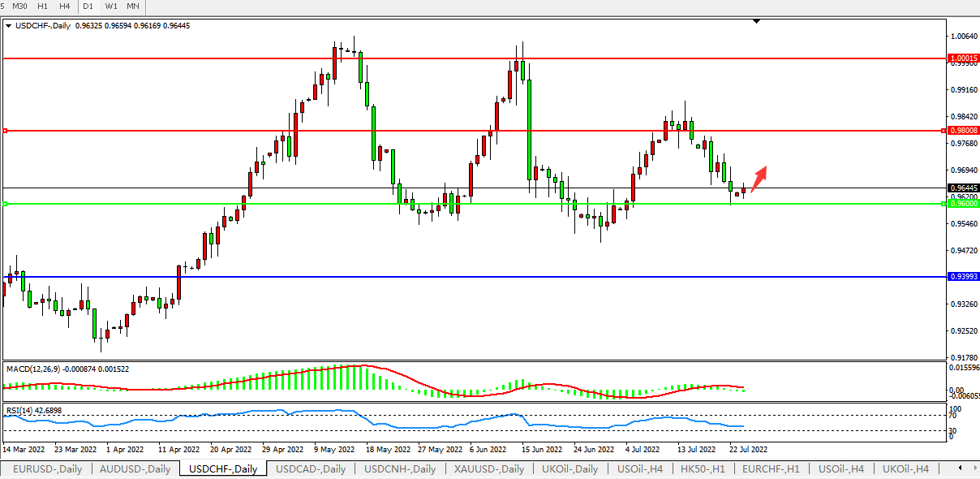Select the MN monthly timeframe
980x479 pixels.
[x=133, y=6]
